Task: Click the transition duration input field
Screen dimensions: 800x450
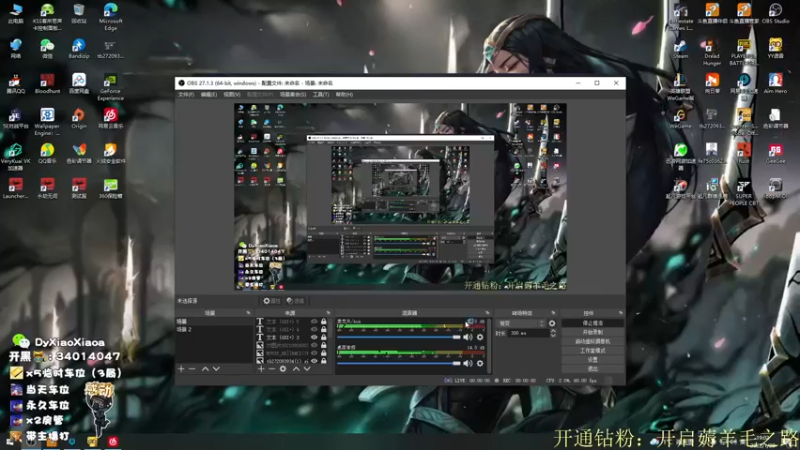Action: [x=528, y=333]
